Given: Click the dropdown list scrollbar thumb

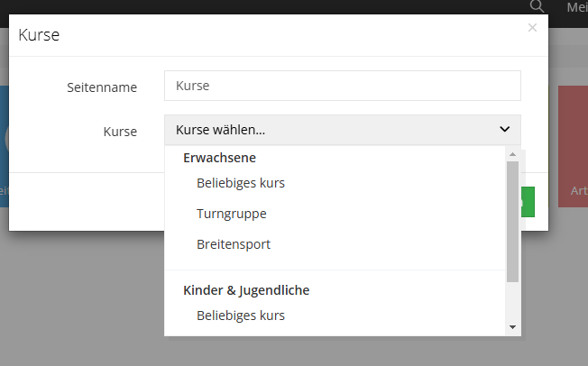Looking at the screenshot, I should coord(512,222).
